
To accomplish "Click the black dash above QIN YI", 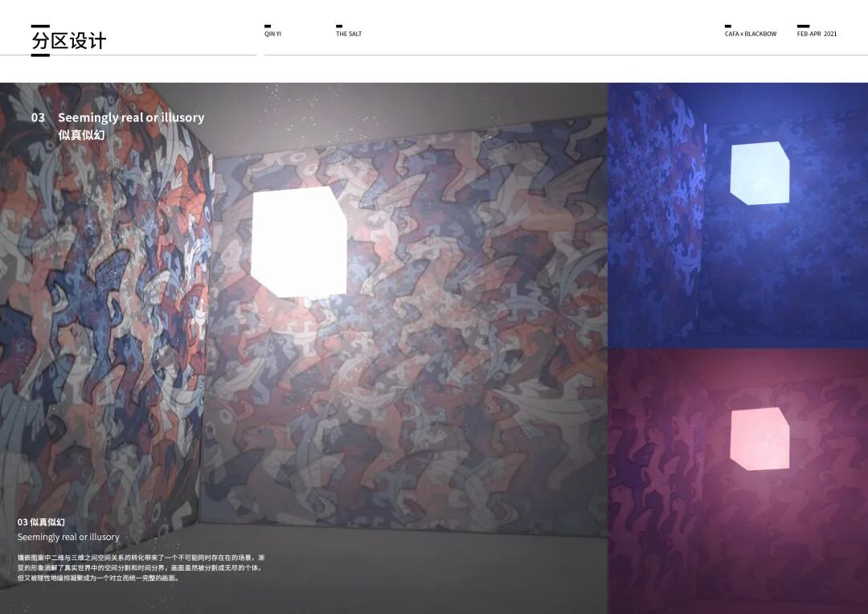I will [x=268, y=26].
